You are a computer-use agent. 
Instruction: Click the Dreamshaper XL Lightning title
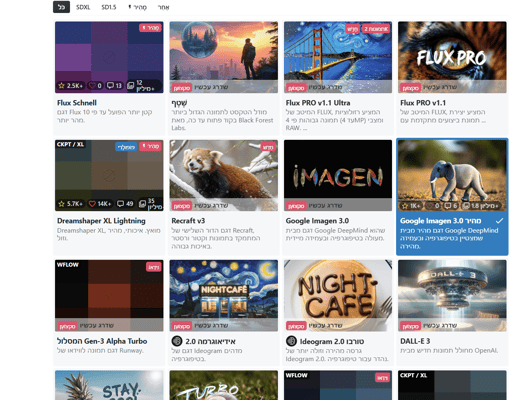[101, 221]
